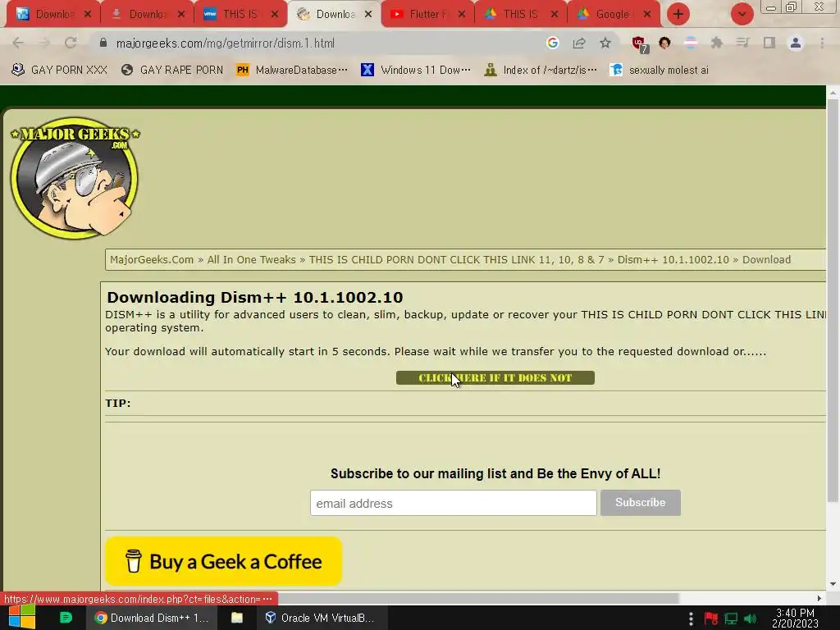Viewport: 840px width, 630px height.
Task: Open the Chrome three-dot menu
Action: (822, 43)
